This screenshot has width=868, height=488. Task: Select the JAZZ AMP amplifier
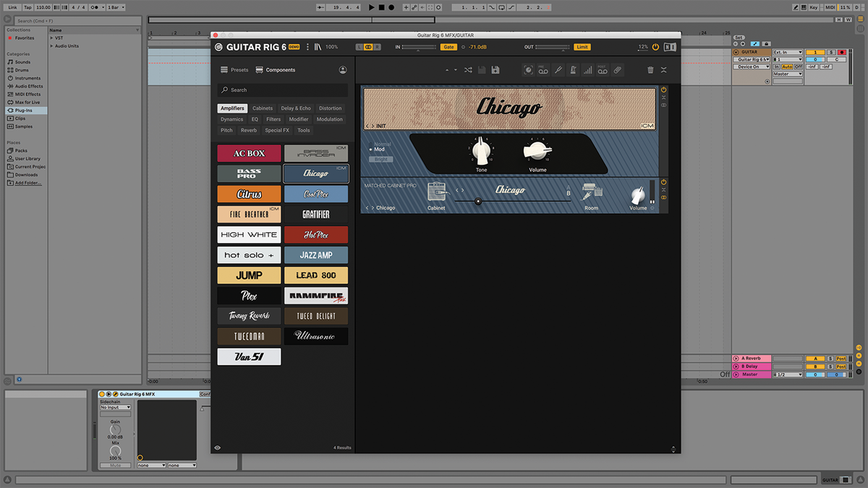tap(315, 254)
